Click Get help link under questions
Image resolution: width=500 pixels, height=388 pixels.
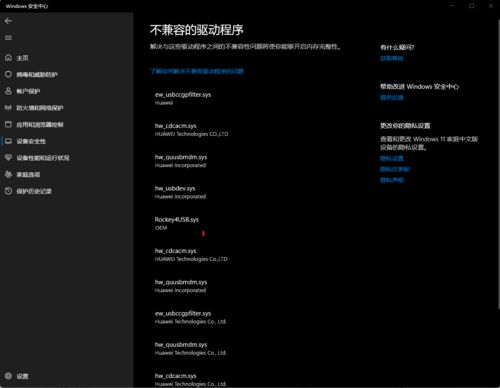(392, 59)
